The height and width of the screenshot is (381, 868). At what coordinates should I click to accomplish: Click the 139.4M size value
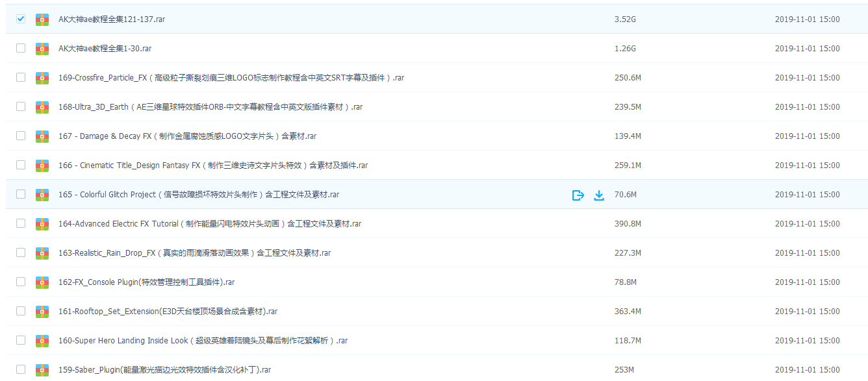(x=628, y=136)
